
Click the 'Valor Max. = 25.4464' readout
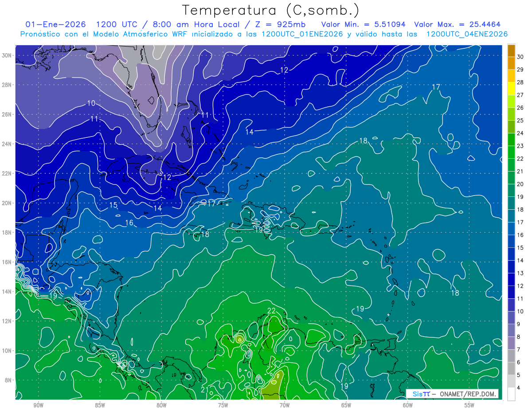click(457, 24)
